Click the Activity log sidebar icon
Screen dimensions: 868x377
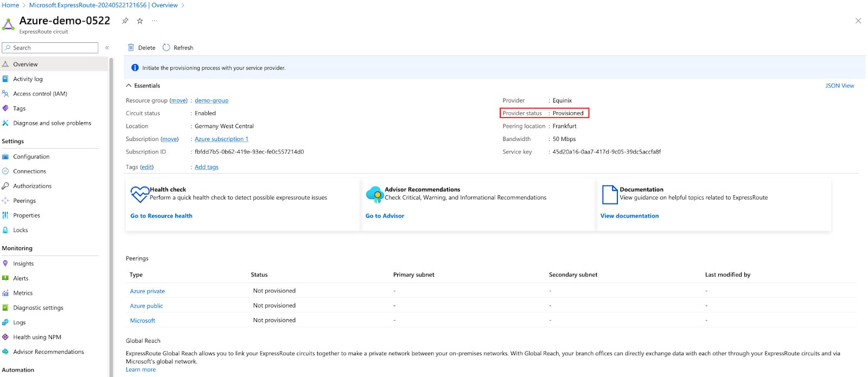click(x=5, y=79)
